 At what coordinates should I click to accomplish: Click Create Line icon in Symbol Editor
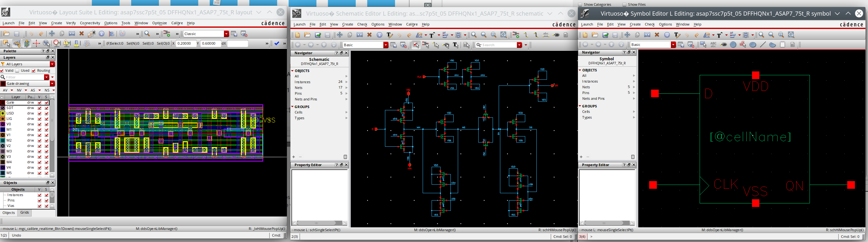(x=763, y=45)
